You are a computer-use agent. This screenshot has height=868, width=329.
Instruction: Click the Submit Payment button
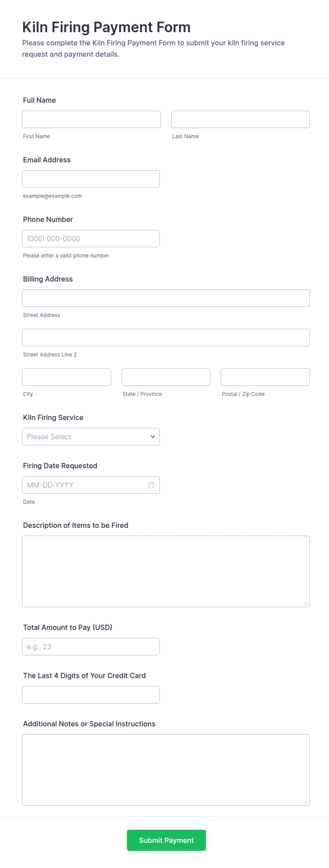(166, 840)
